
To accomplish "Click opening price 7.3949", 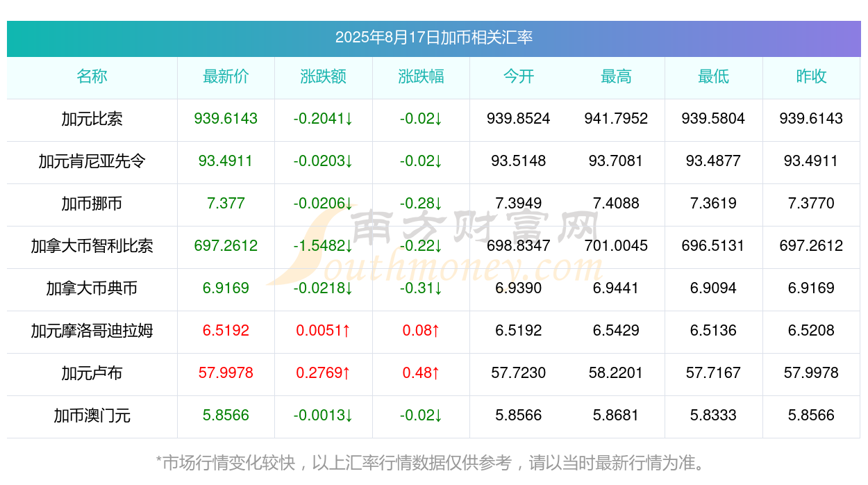I will coord(519,204).
